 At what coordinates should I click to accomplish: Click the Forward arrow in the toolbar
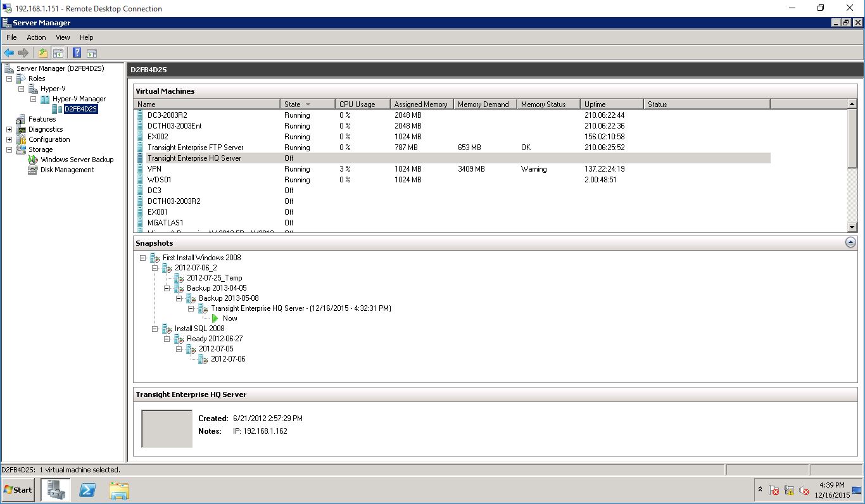coord(23,53)
